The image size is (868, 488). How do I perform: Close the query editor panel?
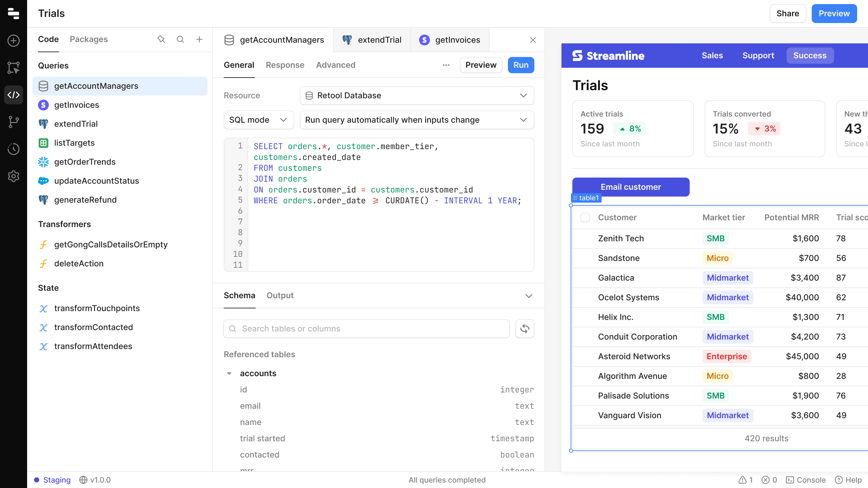click(533, 40)
